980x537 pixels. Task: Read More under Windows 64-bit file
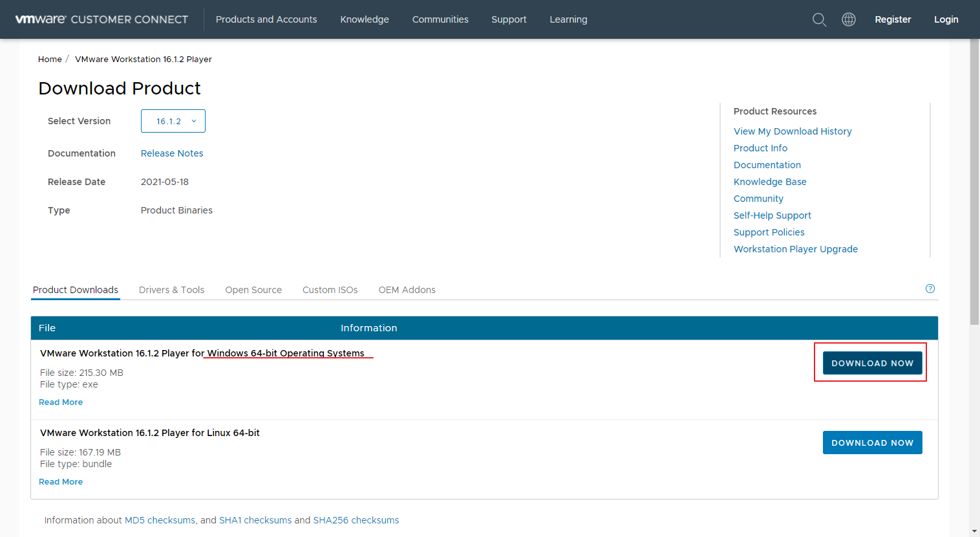pyautogui.click(x=61, y=402)
